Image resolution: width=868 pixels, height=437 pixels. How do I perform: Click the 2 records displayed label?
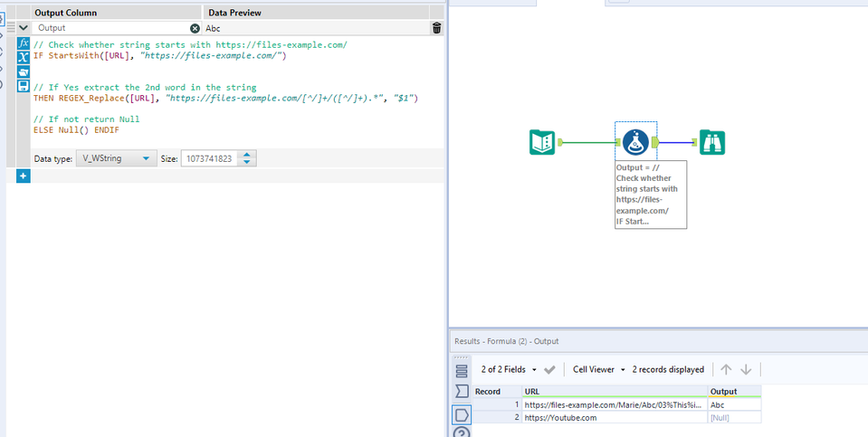tap(668, 369)
